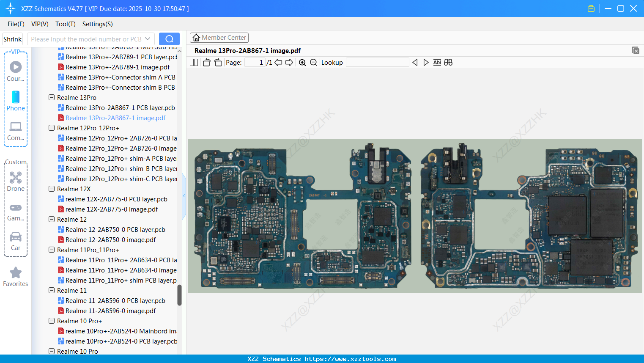The image size is (644, 363).
Task: Open Realme 12Pro_12Pro+ shim-A PCB layer
Action: (x=117, y=158)
